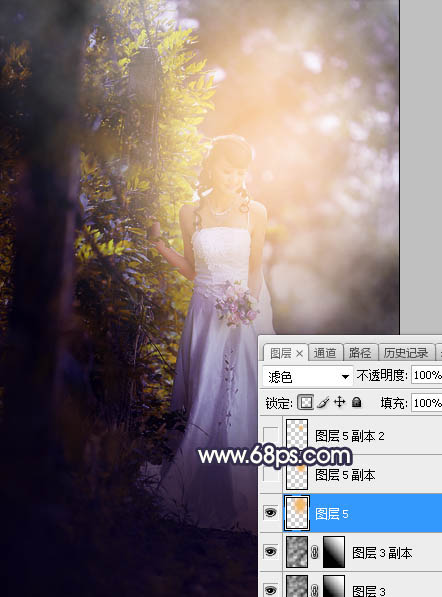Switch to the 历史记录 tab
This screenshot has width=442, height=597.
pos(406,353)
